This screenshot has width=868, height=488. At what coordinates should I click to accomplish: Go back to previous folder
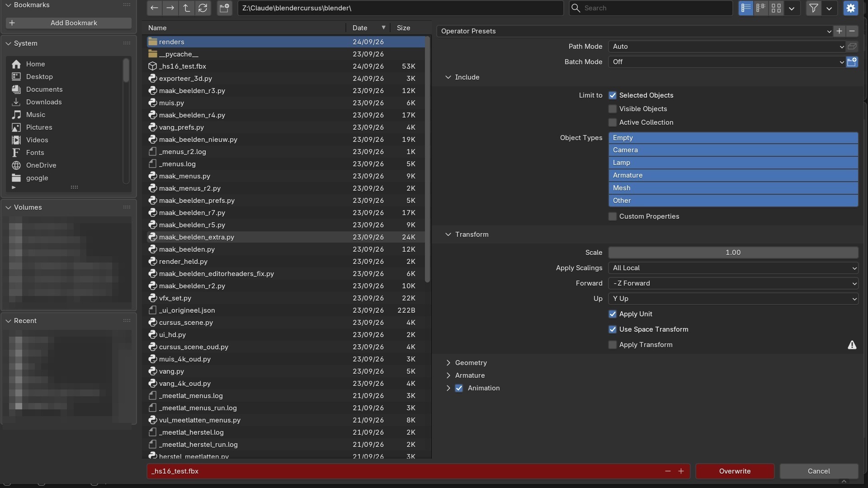154,8
